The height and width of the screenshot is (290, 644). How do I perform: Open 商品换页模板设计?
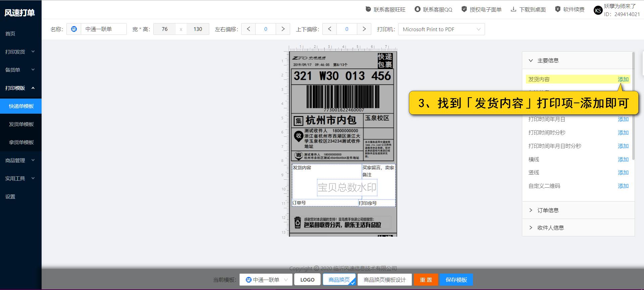point(385,280)
